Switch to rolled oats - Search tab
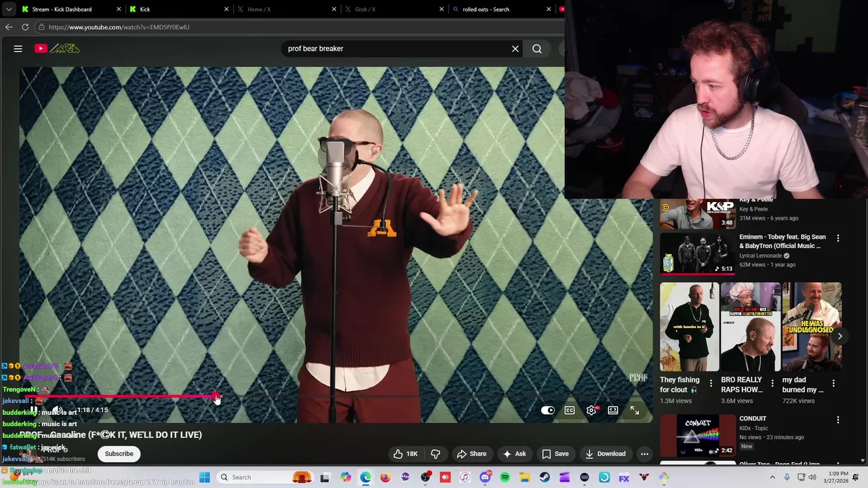Viewport: 868px width, 488px height. click(x=502, y=9)
